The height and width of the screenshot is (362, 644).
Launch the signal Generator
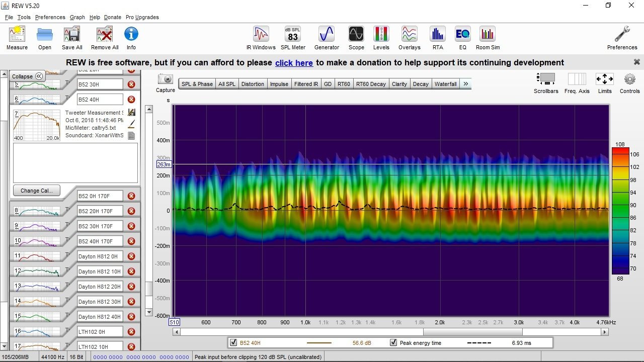[327, 35]
